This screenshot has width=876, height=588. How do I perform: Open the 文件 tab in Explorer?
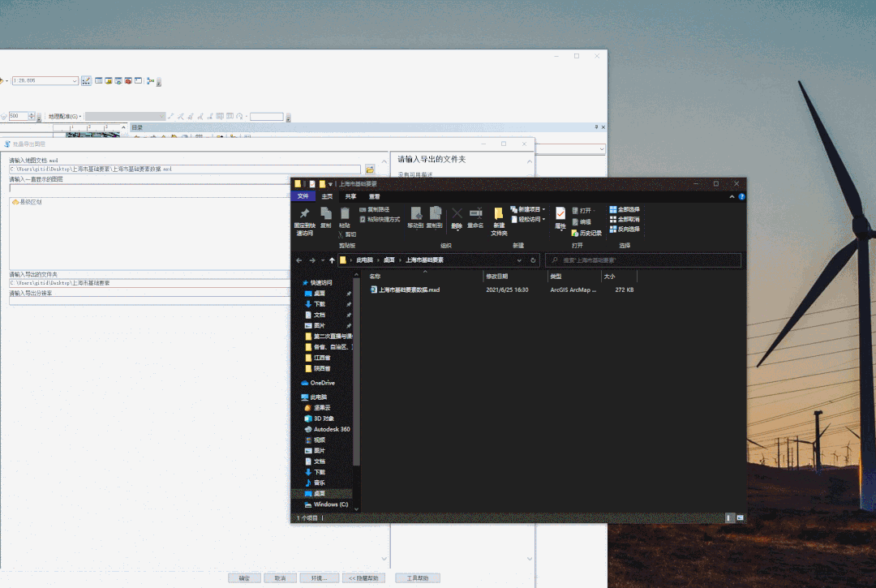pyautogui.click(x=303, y=196)
